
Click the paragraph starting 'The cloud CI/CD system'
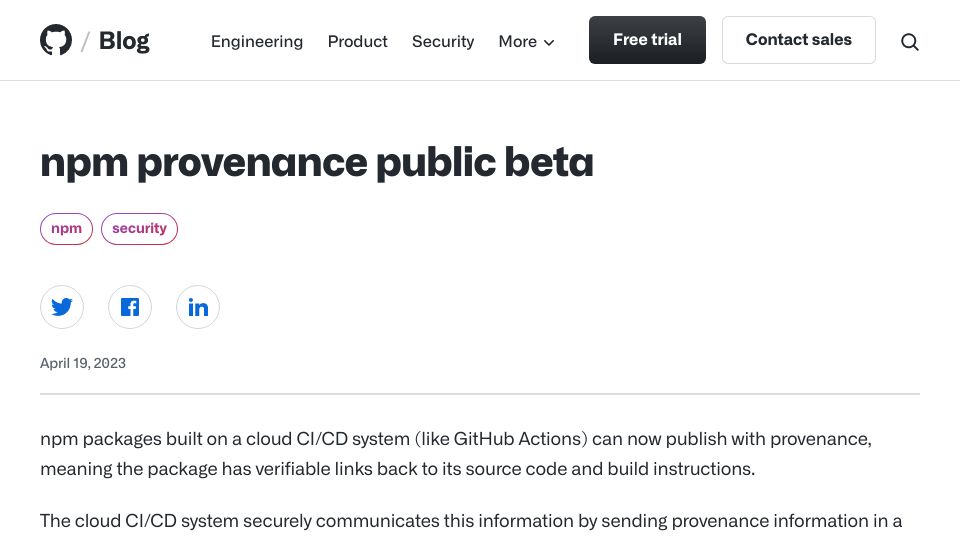tap(471, 521)
